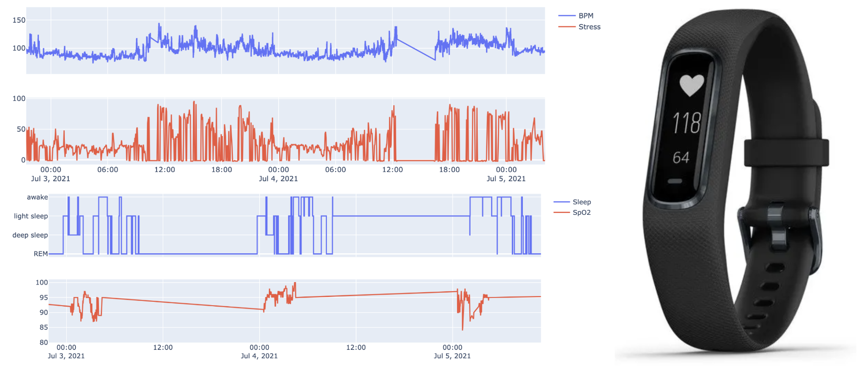This screenshot has width=868, height=371.
Task: Toggle the SpO2 legend entry
Action: point(572,212)
